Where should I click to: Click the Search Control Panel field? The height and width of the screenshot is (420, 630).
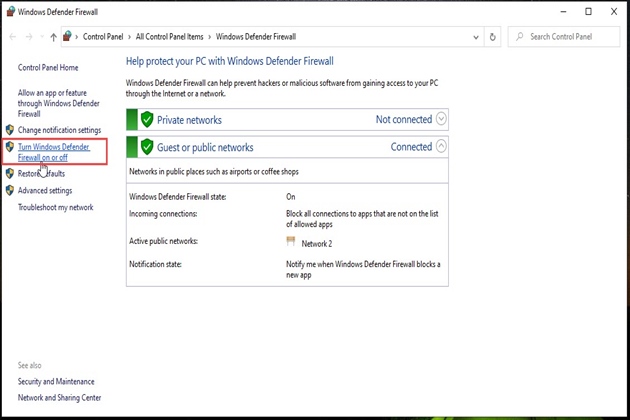click(564, 37)
